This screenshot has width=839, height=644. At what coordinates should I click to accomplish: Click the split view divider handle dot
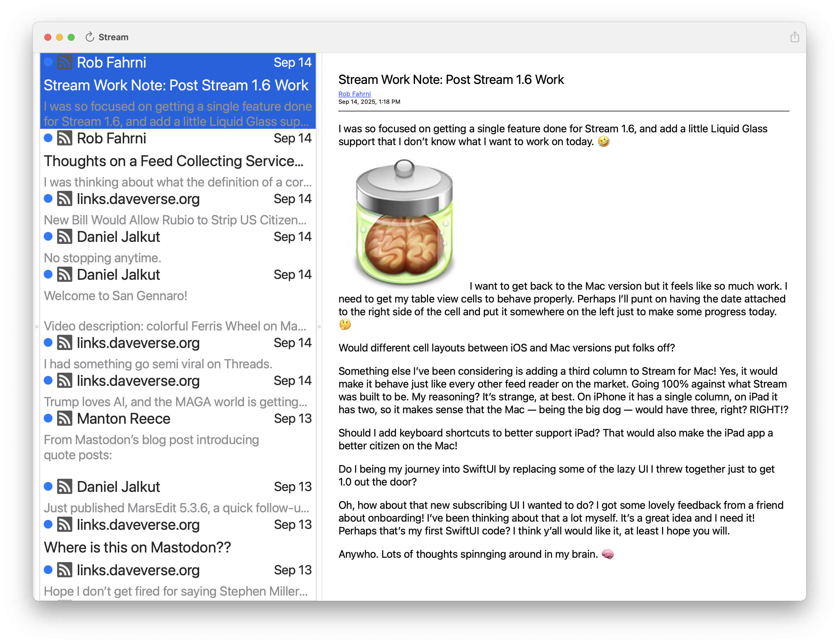[x=319, y=327]
